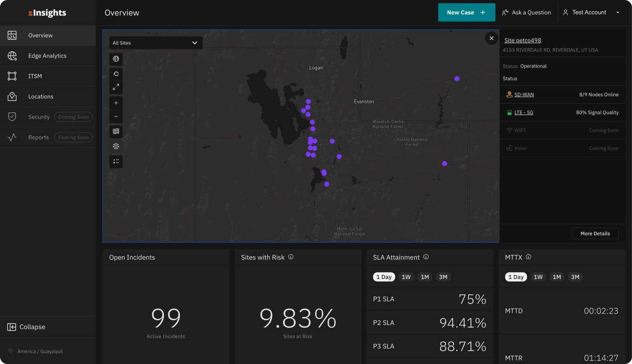632x364 pixels.
Task: Expand map to fullscreen with arrows icon
Action: [116, 87]
